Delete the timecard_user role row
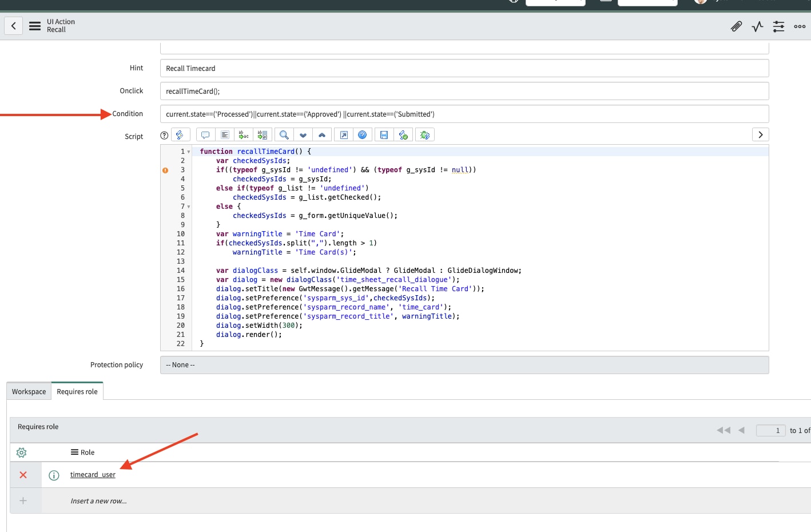 (x=23, y=475)
